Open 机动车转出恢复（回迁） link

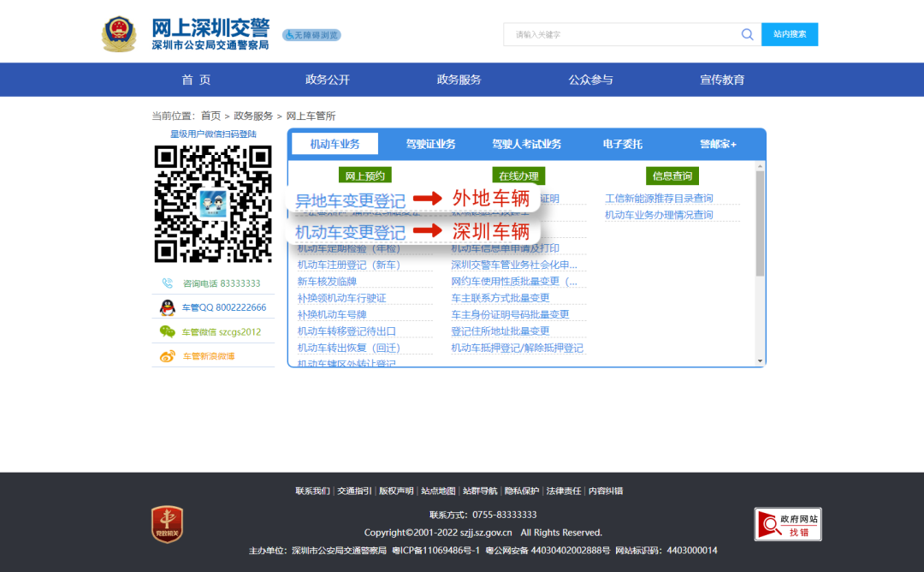349,348
